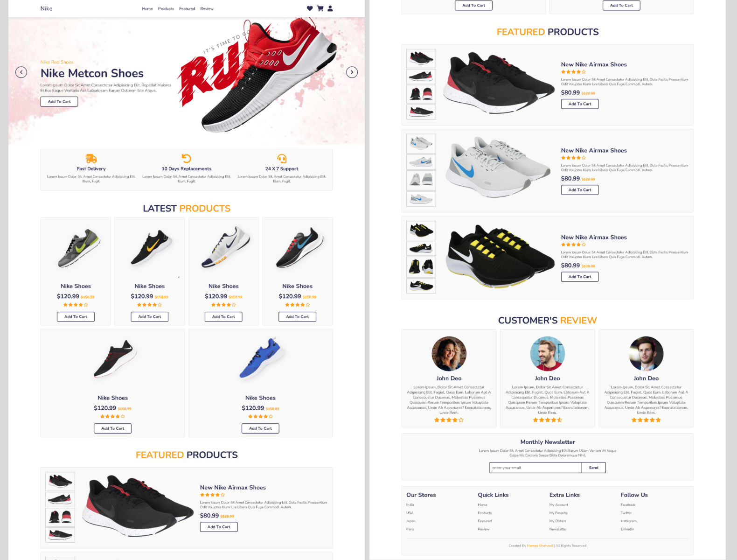Click the Fast Delivery truck icon
Viewport: 737px width, 560px height.
tap(91, 159)
